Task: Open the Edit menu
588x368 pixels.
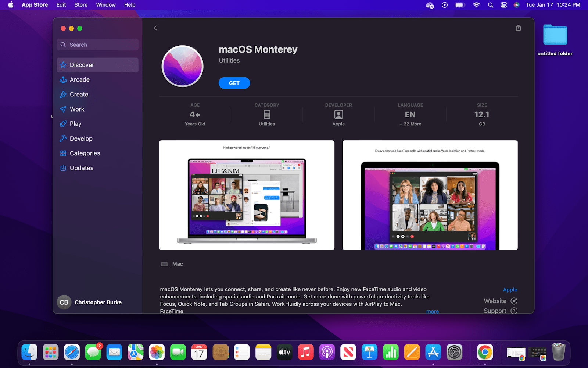Action: [61, 5]
